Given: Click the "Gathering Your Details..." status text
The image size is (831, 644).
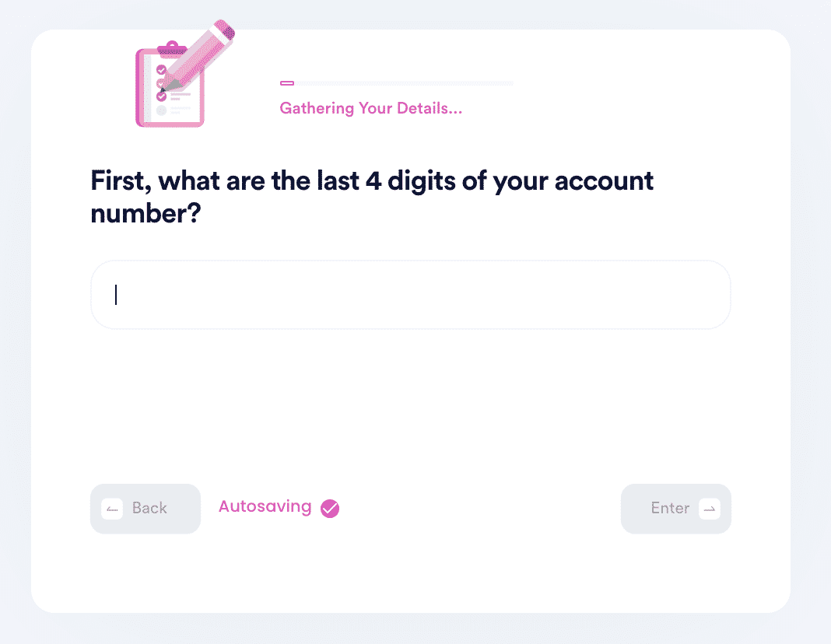Looking at the screenshot, I should (371, 109).
